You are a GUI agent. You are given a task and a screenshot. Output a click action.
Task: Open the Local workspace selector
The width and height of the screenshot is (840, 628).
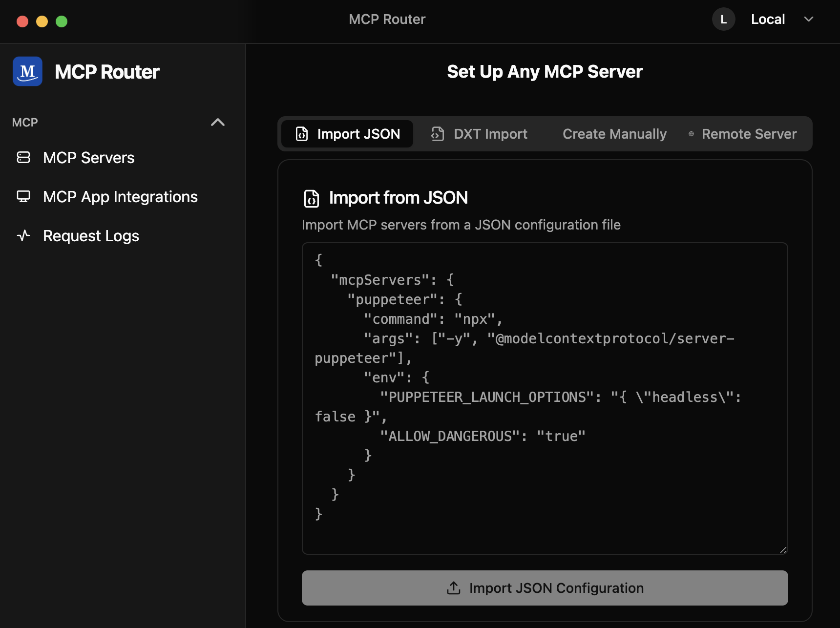pos(768,20)
